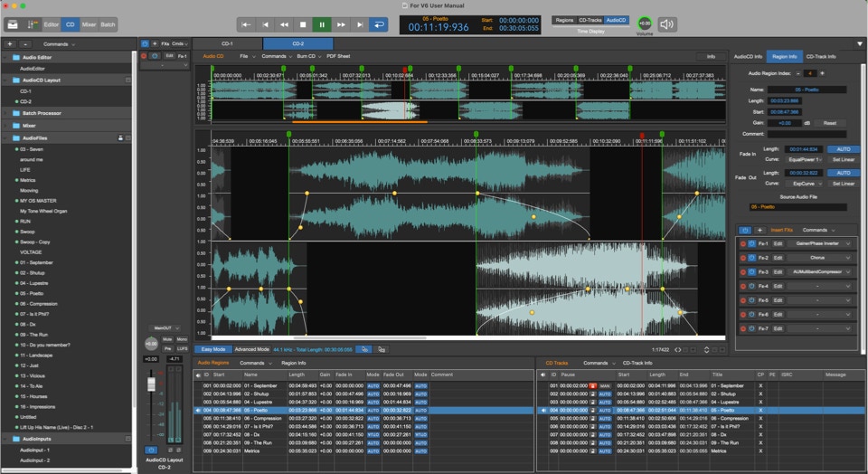Toggle the loop playback icon
868x474 pixels.
pyautogui.click(x=379, y=24)
